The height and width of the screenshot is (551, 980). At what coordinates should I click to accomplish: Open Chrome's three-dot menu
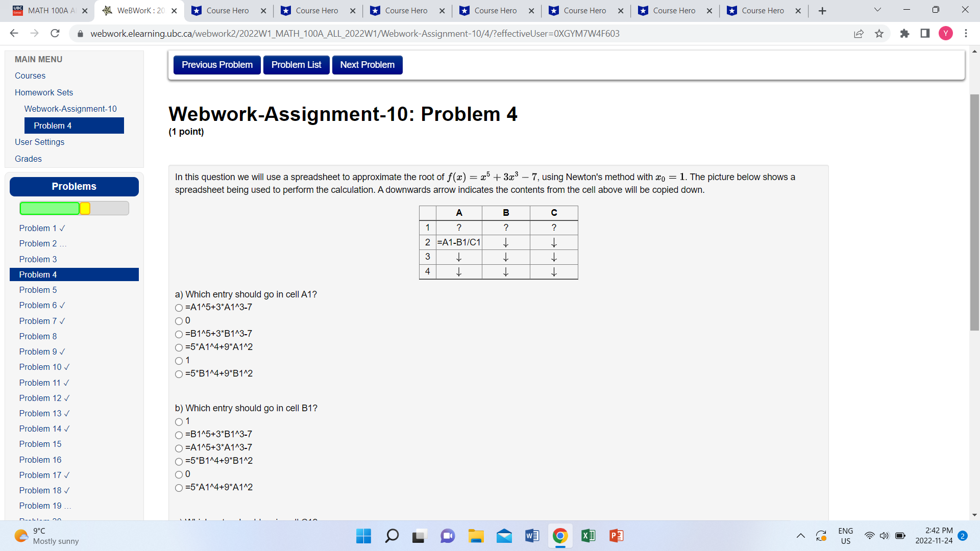point(966,33)
